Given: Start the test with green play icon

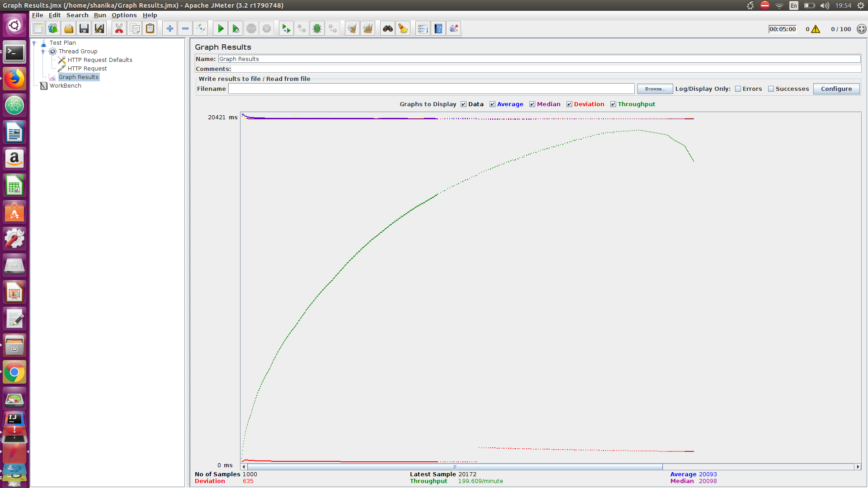Looking at the screenshot, I should click(221, 29).
